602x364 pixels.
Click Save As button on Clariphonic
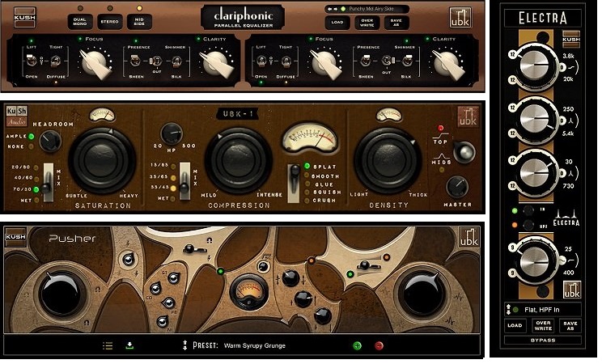coord(396,23)
